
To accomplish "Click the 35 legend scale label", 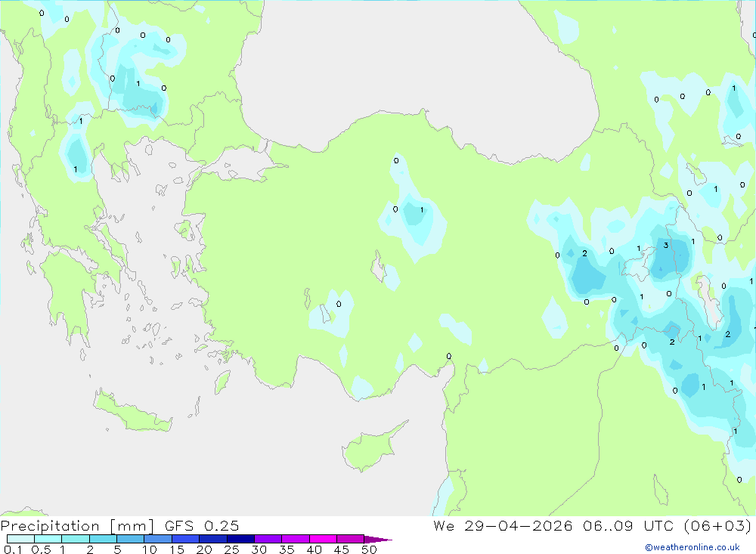I will coord(287,549).
